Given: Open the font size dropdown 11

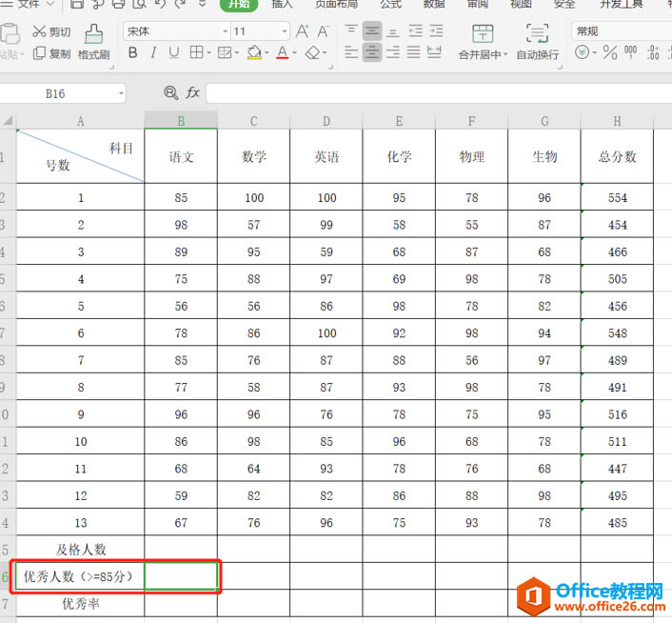Looking at the screenshot, I should (x=285, y=31).
